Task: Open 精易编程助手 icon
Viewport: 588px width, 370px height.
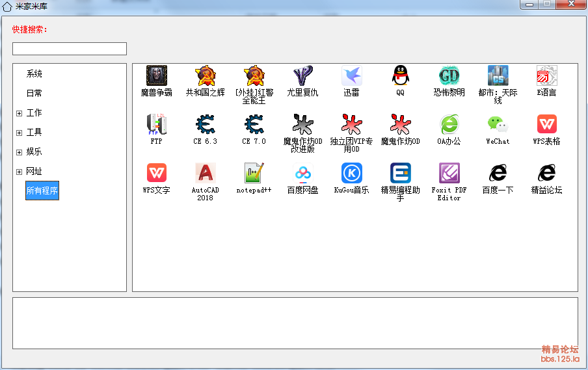Action: [x=400, y=173]
